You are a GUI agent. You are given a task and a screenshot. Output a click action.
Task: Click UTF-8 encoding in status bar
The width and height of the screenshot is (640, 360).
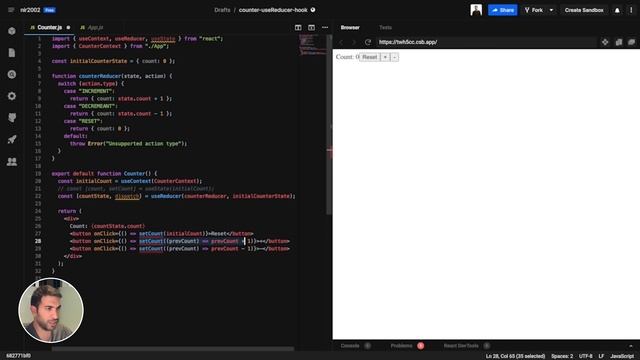585,356
